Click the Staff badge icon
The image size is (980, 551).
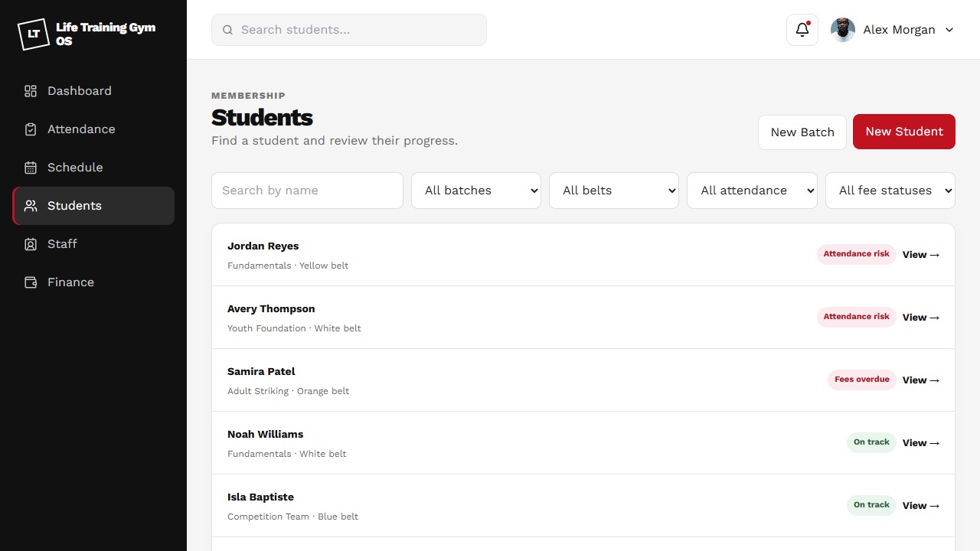tap(31, 244)
